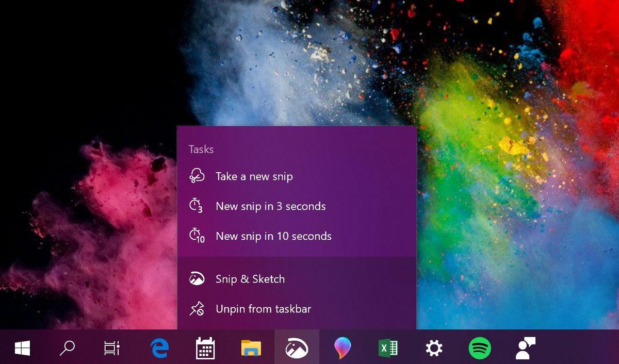The image size is (619, 364).
Task: Open Task View
Action: [112, 348]
